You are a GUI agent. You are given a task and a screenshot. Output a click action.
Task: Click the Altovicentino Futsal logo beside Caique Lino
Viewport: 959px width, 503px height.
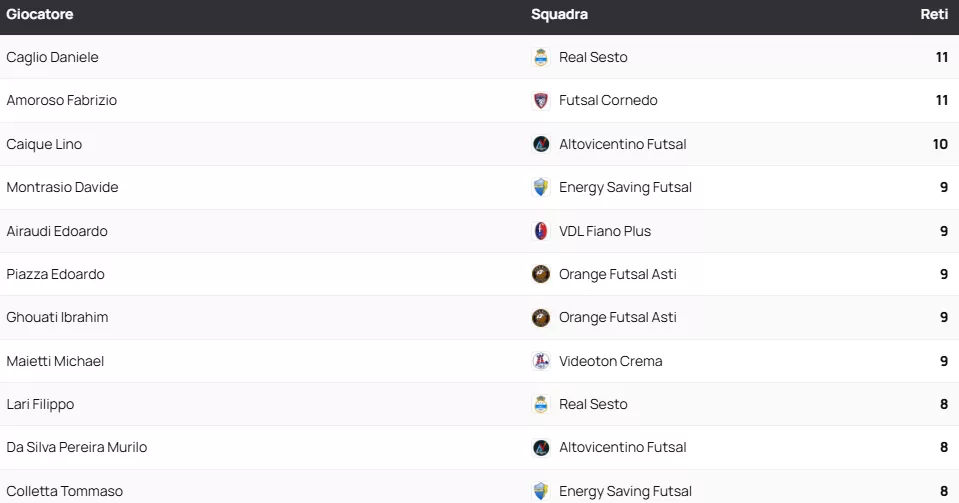click(541, 144)
